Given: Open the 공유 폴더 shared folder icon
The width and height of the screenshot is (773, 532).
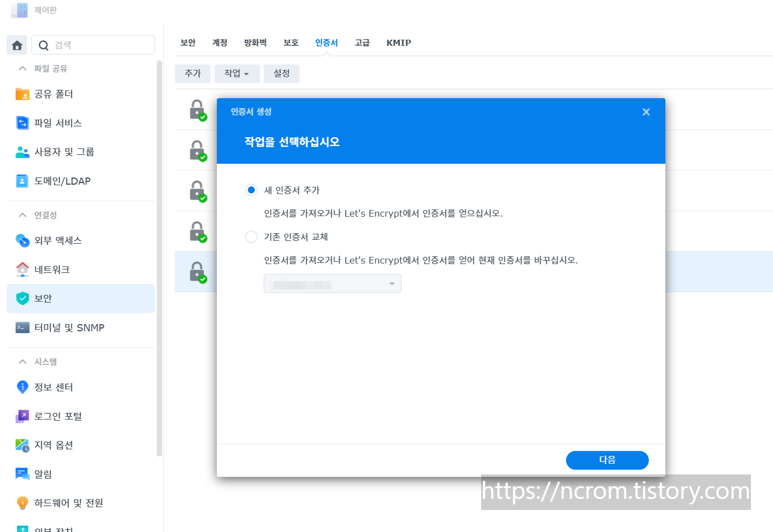Looking at the screenshot, I should pos(23,94).
